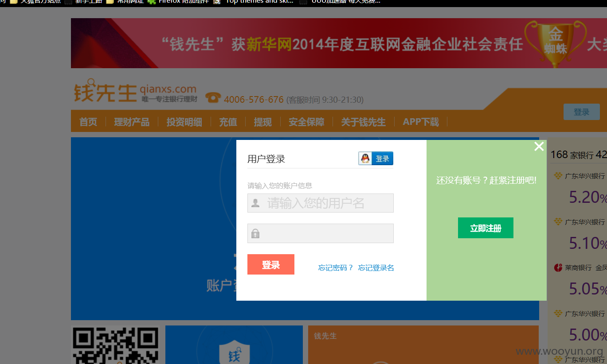Click the blue shield 钱 icon tile
This screenshot has width=607, height=364.
tap(234, 345)
